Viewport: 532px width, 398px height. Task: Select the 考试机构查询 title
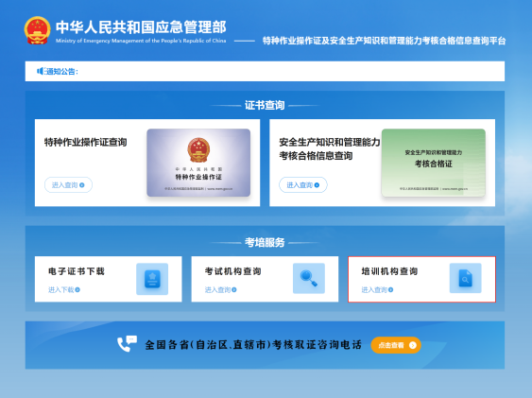[232, 271]
